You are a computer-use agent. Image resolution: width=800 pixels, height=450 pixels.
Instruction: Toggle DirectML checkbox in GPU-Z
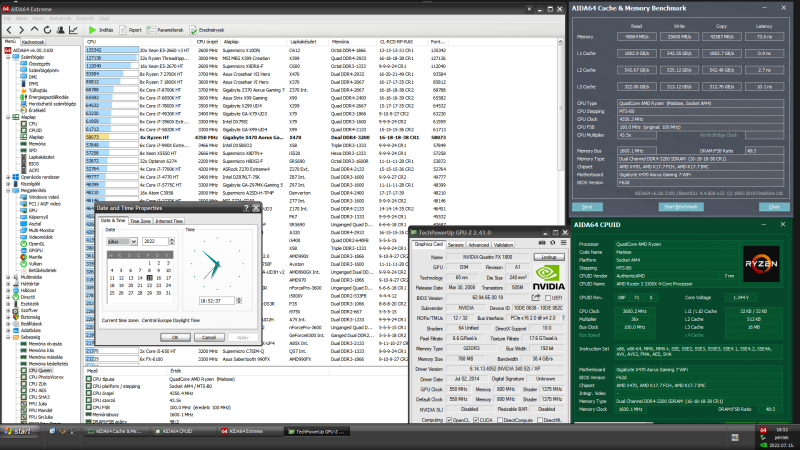tap(539, 420)
